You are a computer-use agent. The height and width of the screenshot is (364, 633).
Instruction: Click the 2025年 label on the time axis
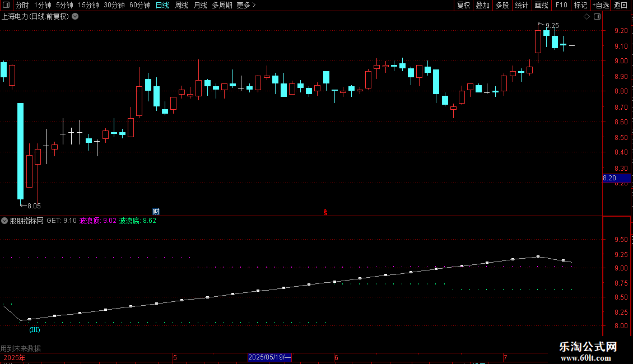point(15,357)
